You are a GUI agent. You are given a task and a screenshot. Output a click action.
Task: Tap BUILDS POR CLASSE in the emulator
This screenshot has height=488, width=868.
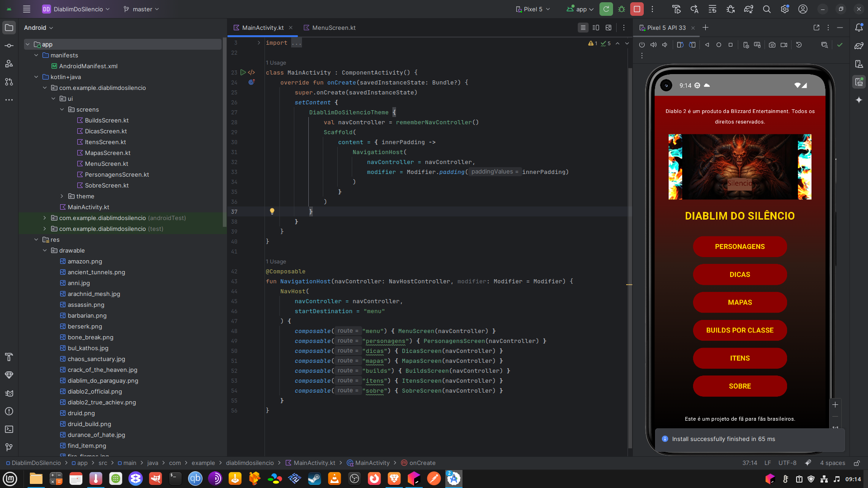740,330
